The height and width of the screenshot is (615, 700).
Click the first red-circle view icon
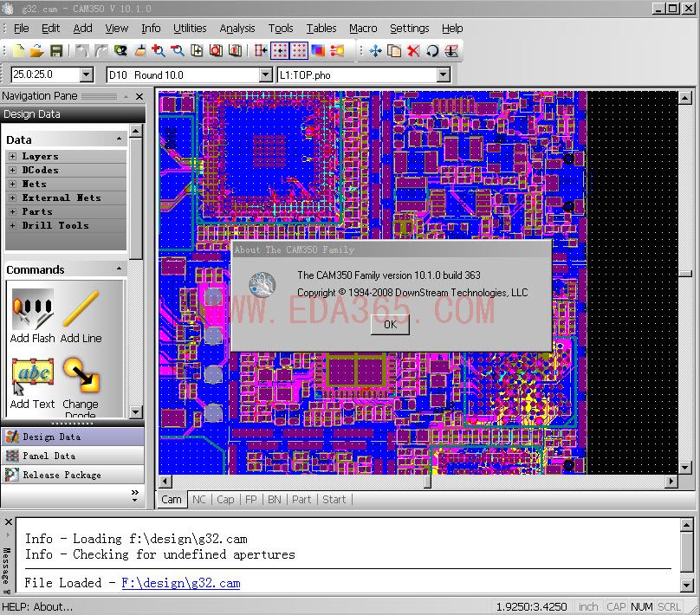[216, 50]
